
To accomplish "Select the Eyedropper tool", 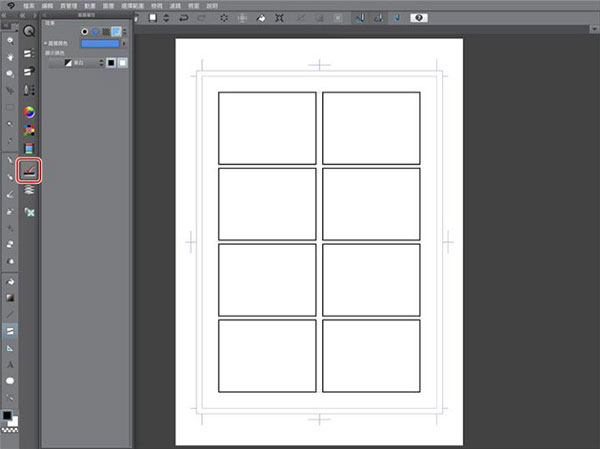I will pyautogui.click(x=10, y=140).
